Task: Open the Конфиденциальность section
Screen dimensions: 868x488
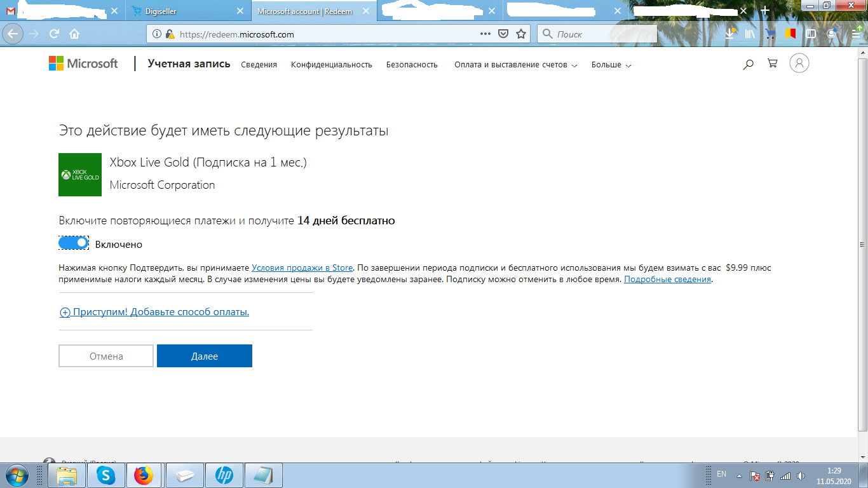Action: (x=331, y=65)
